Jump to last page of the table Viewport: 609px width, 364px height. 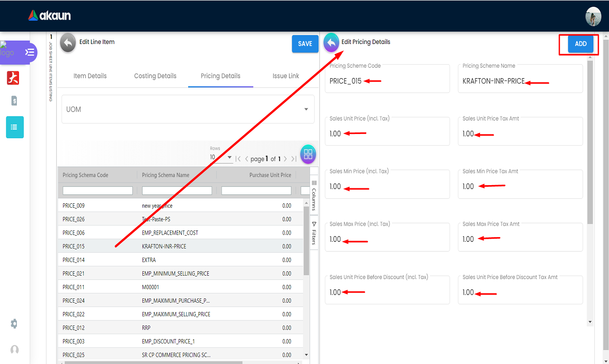click(x=294, y=159)
